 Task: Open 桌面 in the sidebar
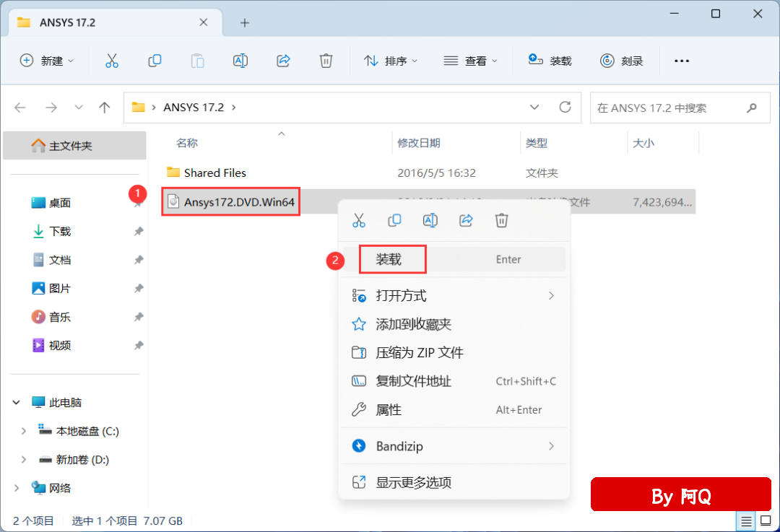coord(60,203)
